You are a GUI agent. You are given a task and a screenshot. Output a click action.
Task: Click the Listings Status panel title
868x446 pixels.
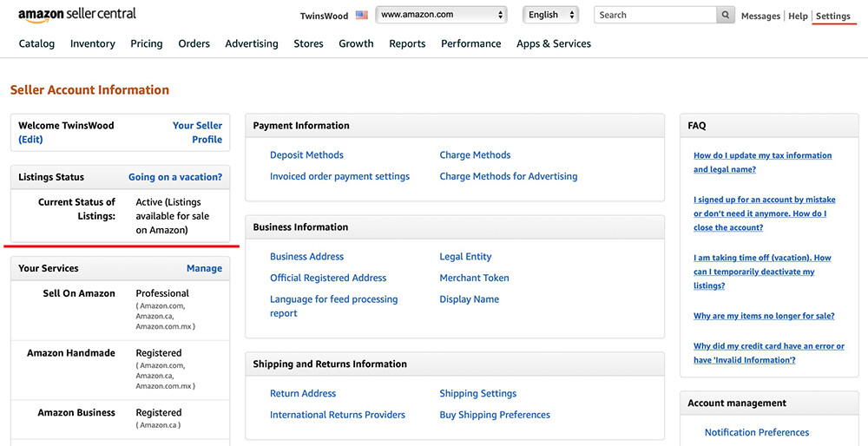point(51,177)
